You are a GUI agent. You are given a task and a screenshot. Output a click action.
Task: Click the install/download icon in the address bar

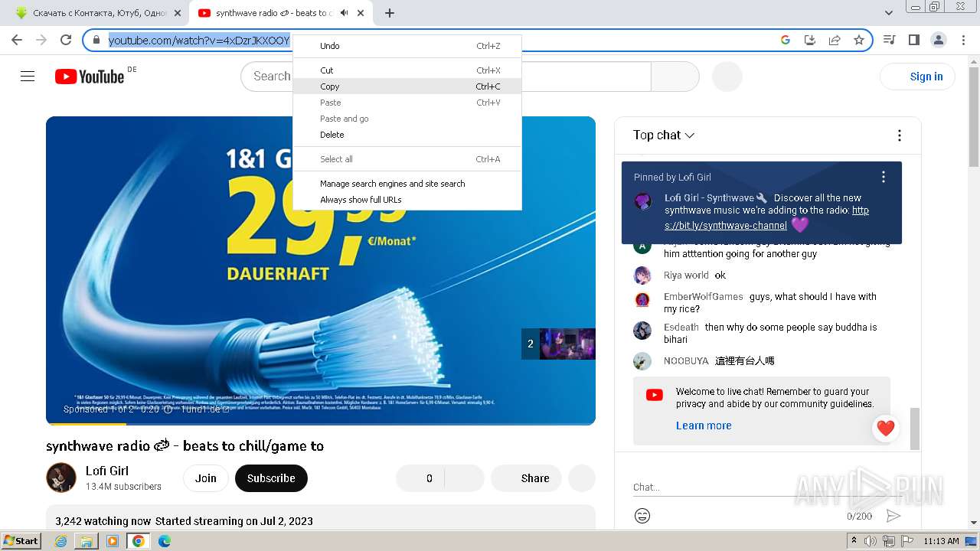coord(810,40)
